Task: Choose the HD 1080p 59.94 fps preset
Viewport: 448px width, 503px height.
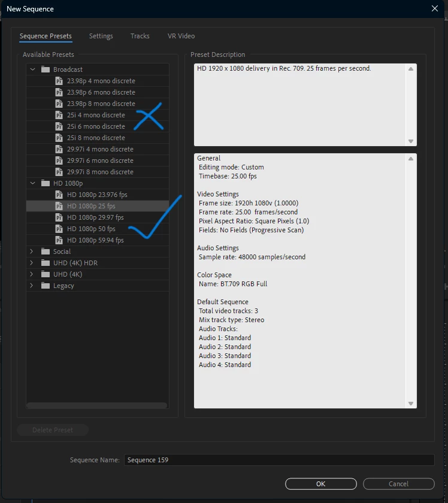Action: coord(98,240)
